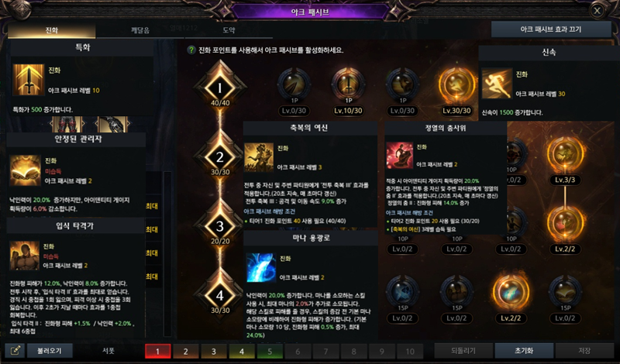This screenshot has height=364, width=620.
Task: Click the 되돌리기 undo button
Action: point(463,351)
